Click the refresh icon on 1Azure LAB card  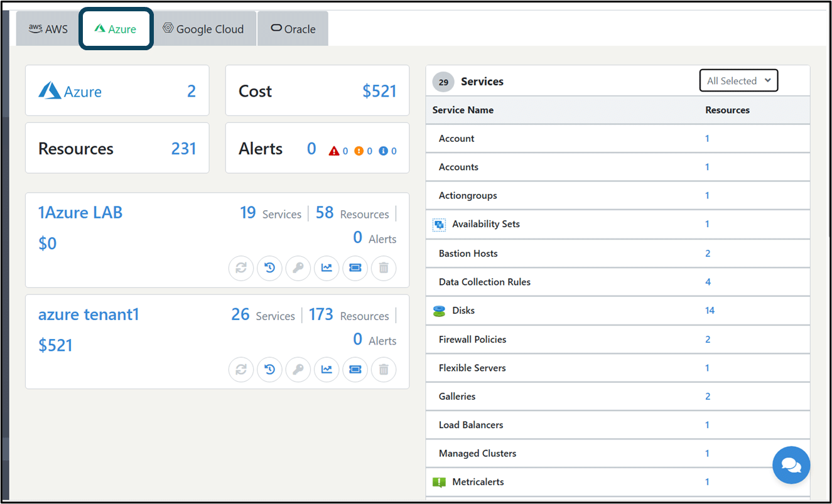coord(241,268)
